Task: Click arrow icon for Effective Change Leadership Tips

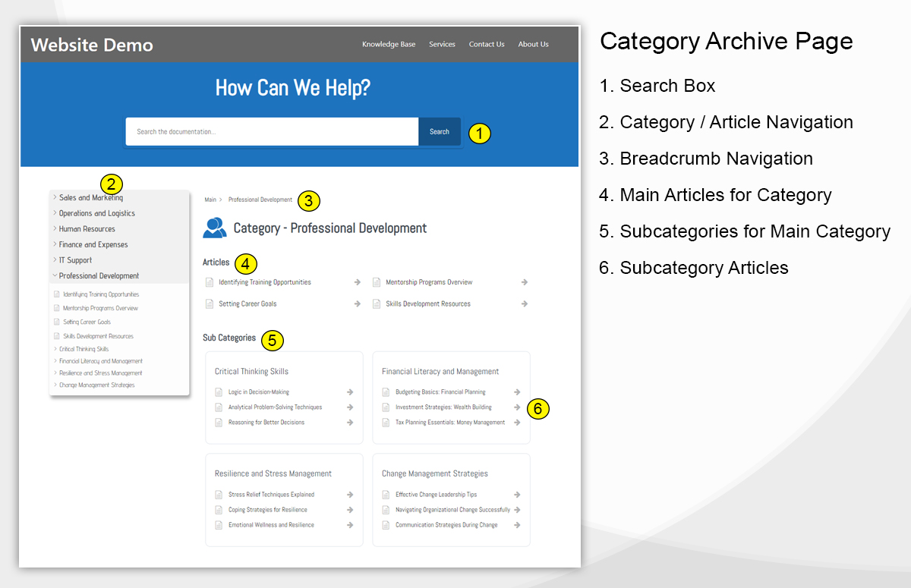Action: click(517, 495)
